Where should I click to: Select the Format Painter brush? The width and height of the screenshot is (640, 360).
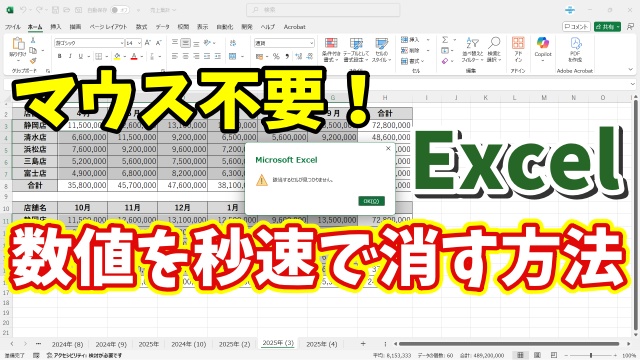point(33,60)
